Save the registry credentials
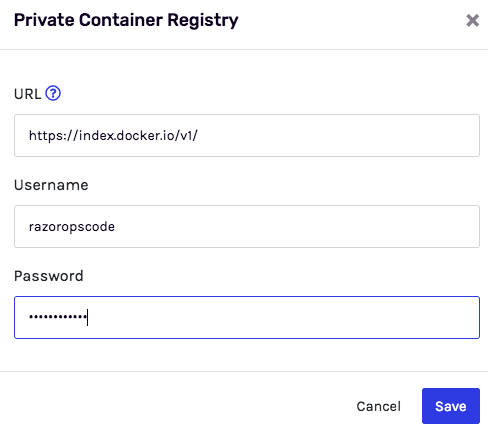Screen dimensions: 488x435 [451, 406]
